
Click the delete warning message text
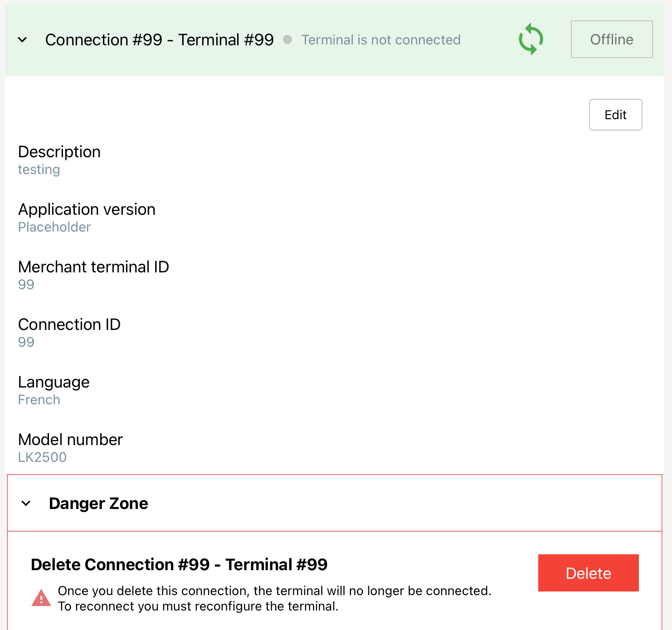[x=274, y=598]
